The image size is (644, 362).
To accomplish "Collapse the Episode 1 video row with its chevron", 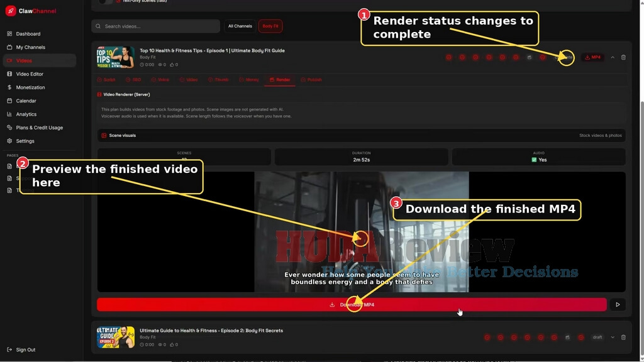I will point(613,57).
